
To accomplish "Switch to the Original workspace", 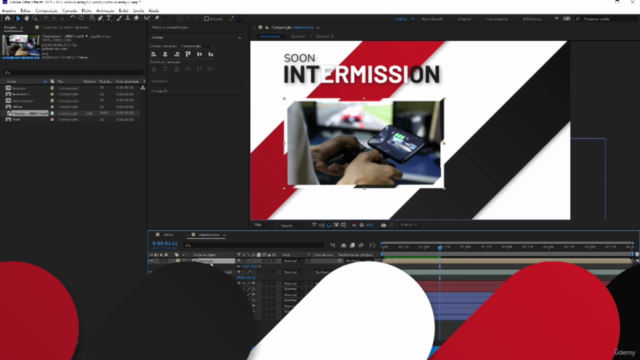I will tap(464, 19).
